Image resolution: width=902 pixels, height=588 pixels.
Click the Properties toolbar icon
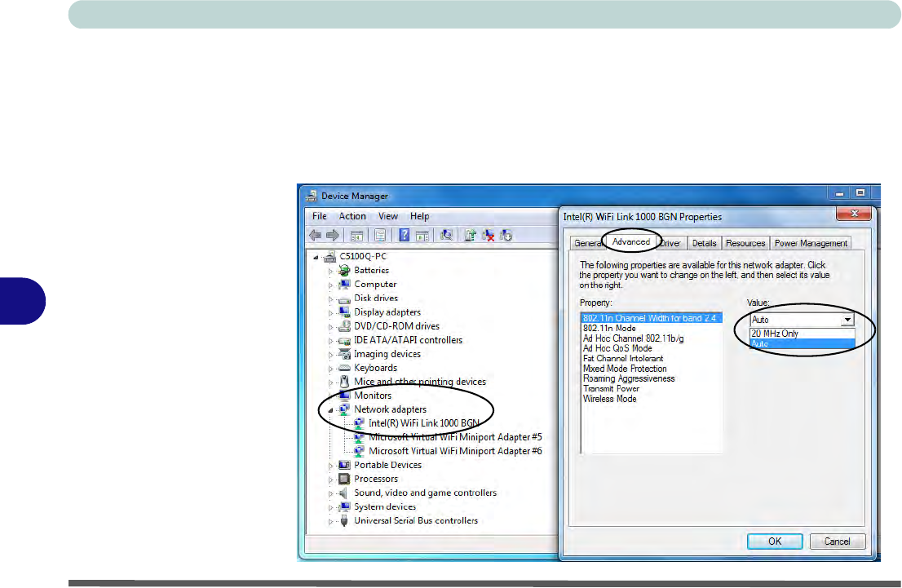(x=380, y=236)
